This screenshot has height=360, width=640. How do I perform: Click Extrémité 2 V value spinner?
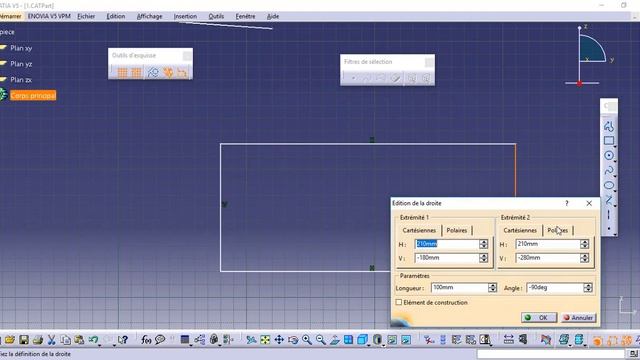click(584, 258)
